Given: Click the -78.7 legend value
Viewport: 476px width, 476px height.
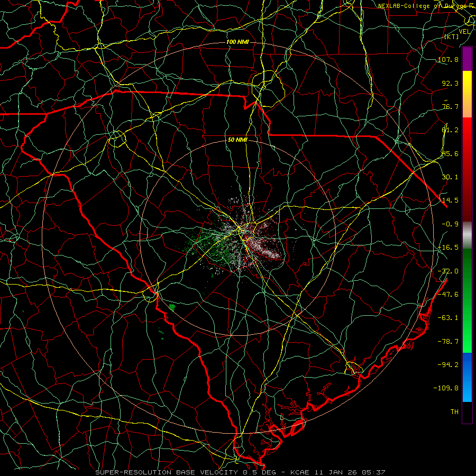Looking at the screenshot, I should point(448,342).
